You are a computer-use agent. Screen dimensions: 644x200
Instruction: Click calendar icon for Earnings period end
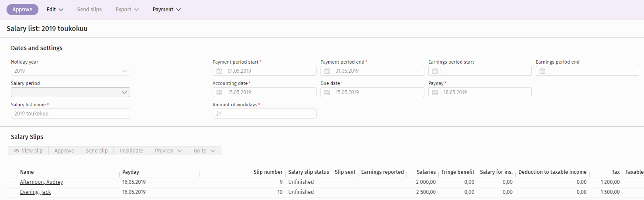pyautogui.click(x=542, y=71)
